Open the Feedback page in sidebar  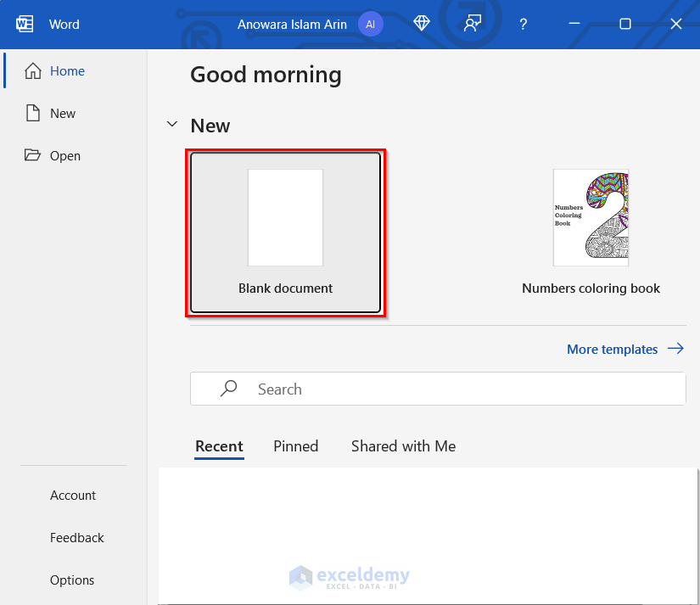(77, 538)
